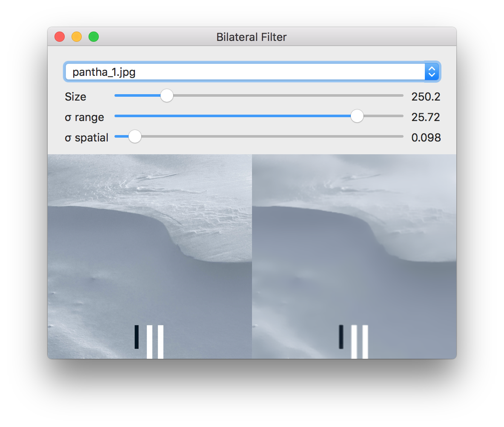Minimize window with the yellow button
The height and width of the screenshot is (427, 504).
click(x=77, y=37)
